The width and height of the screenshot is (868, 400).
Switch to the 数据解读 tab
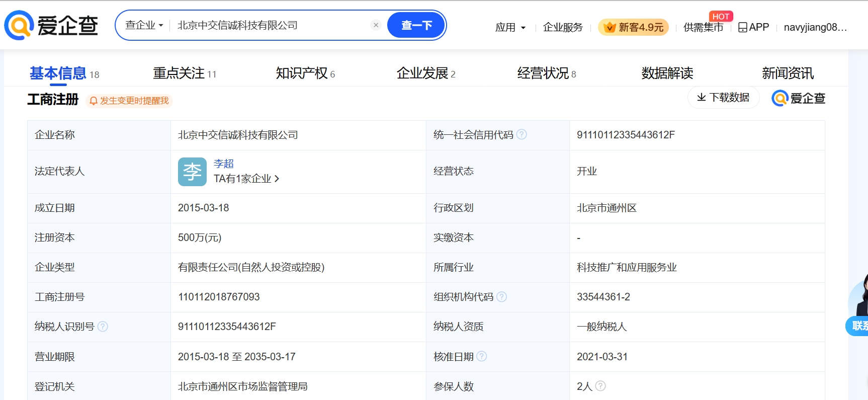(667, 73)
